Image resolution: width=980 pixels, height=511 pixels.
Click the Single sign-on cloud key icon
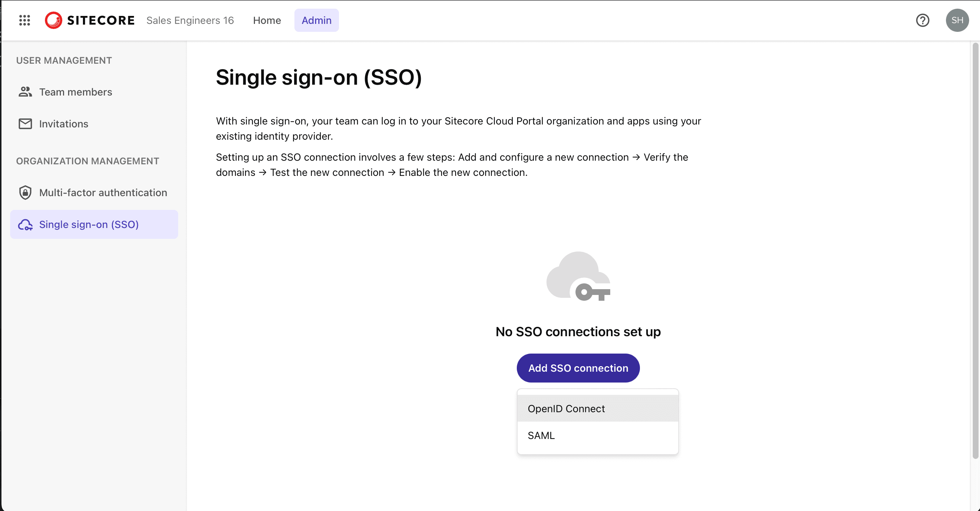(25, 224)
